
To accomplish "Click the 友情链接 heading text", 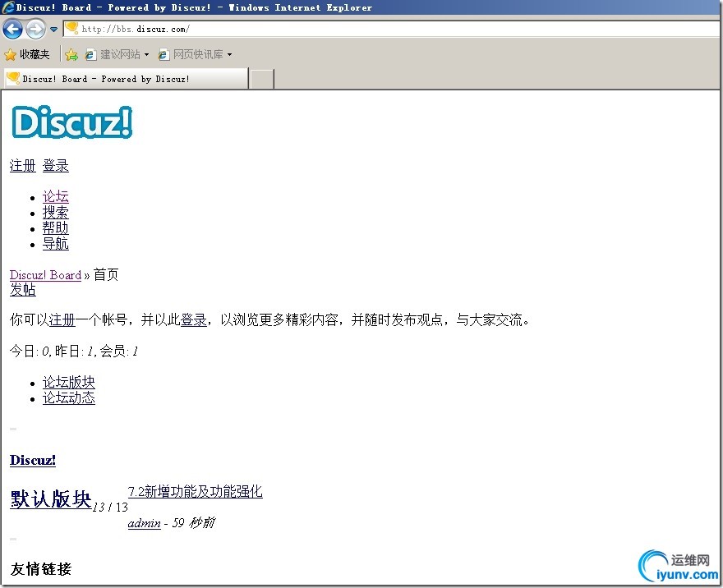I will coord(40,568).
